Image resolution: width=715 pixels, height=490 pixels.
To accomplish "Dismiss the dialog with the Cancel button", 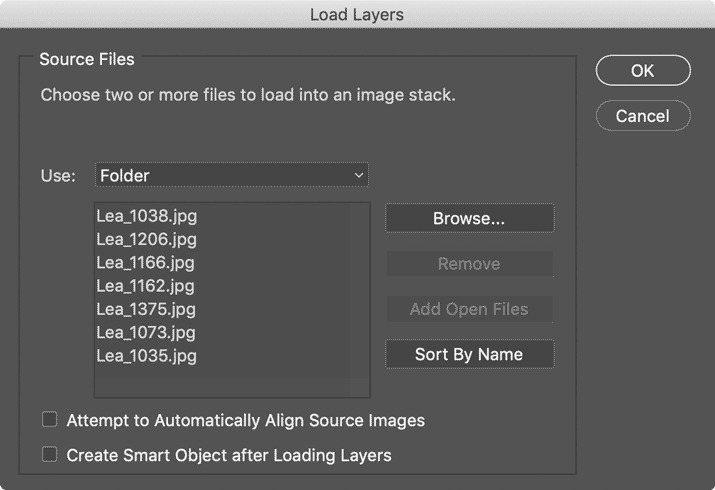I will click(643, 116).
